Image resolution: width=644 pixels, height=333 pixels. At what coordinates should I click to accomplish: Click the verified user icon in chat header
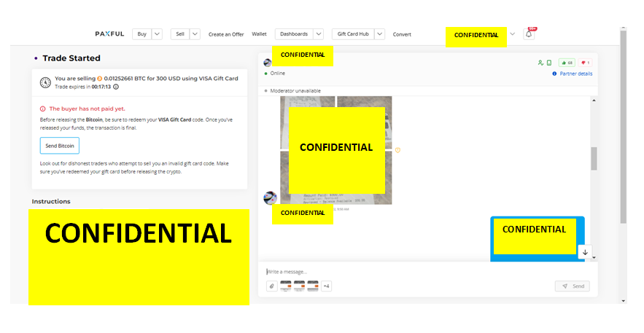(540, 63)
